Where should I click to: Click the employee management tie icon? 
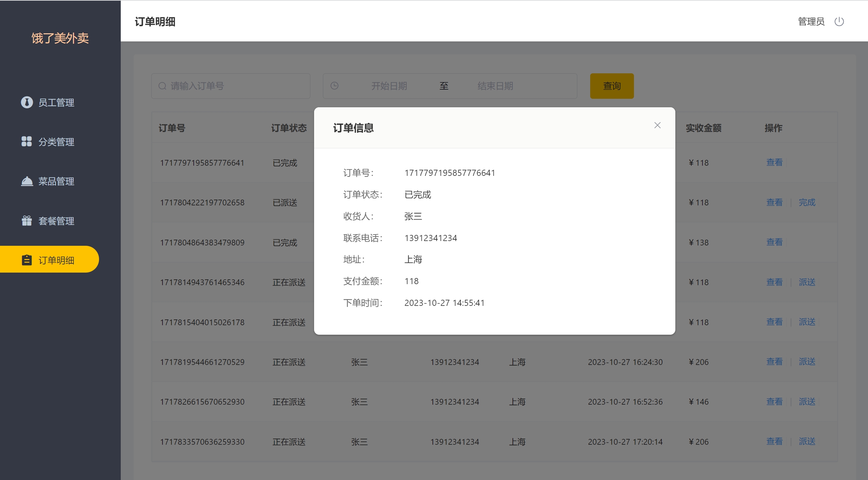point(27,102)
